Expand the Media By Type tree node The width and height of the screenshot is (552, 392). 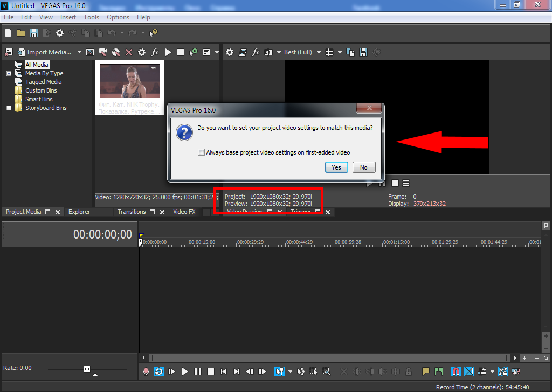click(x=9, y=73)
